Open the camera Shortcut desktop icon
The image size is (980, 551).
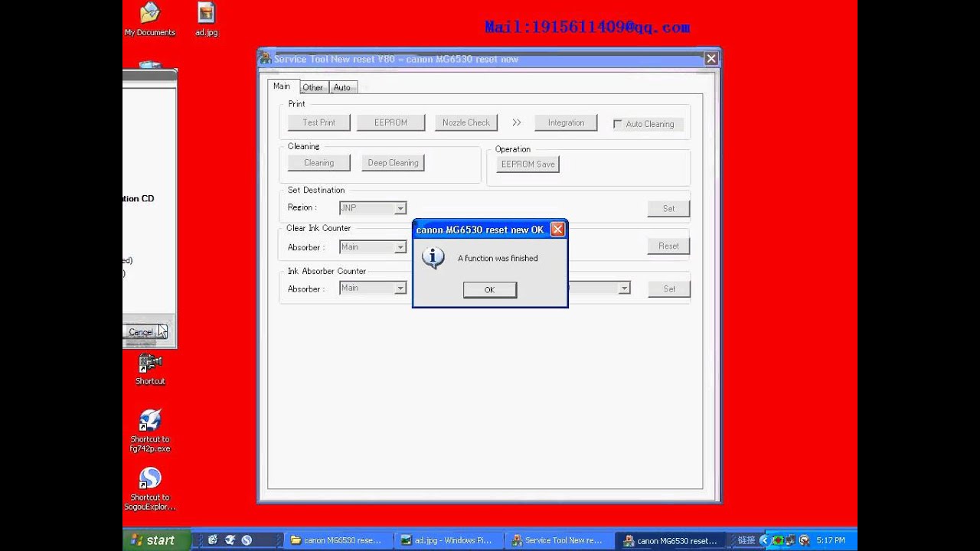coord(150,369)
